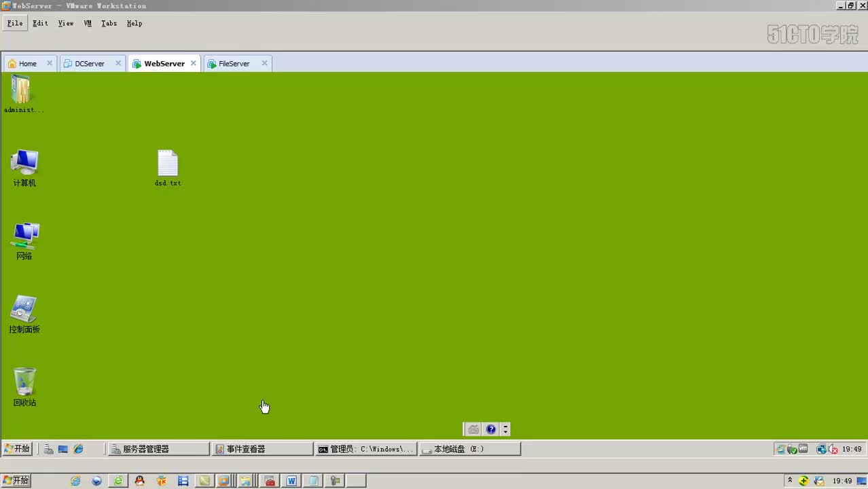Click the yellow-green plus host tray icon
868x489 pixels.
coord(804,481)
